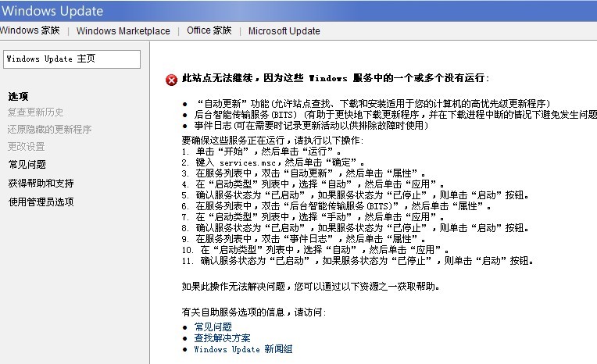Open the Microsoft Update link
The height and width of the screenshot is (364, 597).
(x=284, y=30)
